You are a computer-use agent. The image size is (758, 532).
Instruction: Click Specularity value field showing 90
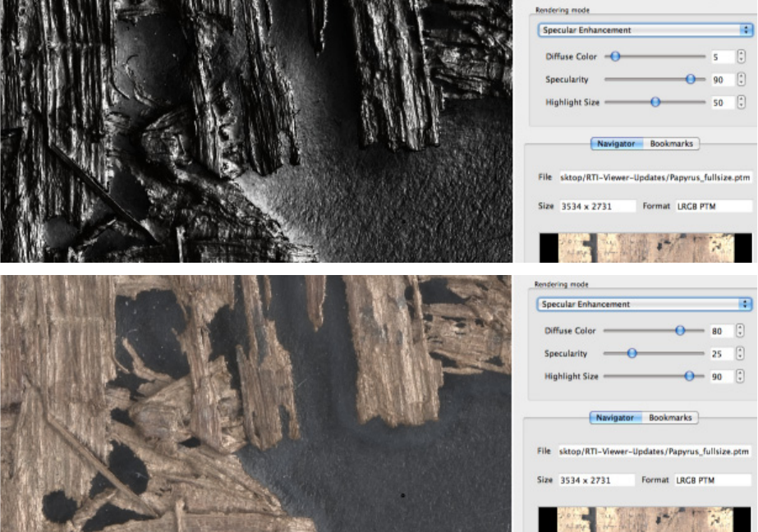coord(723,80)
